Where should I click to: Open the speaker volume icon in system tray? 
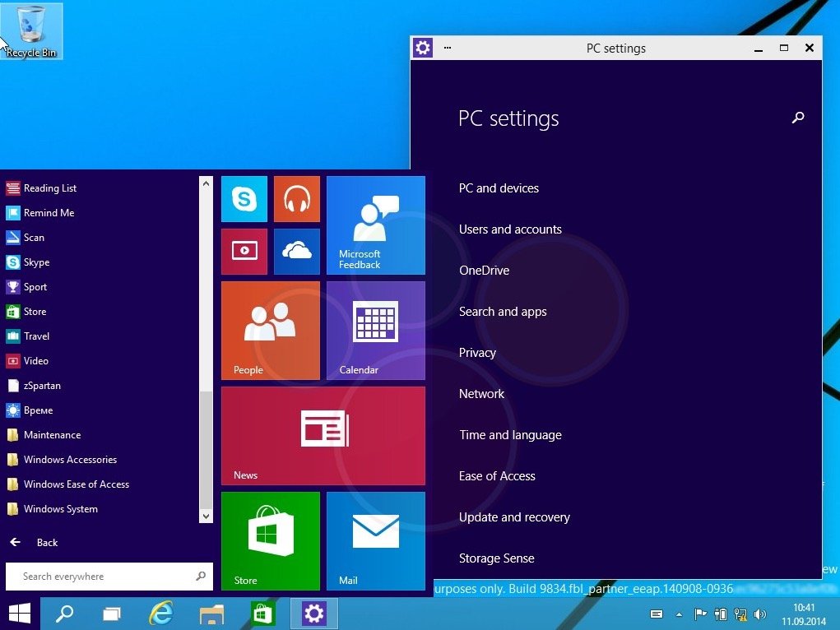[x=759, y=614]
